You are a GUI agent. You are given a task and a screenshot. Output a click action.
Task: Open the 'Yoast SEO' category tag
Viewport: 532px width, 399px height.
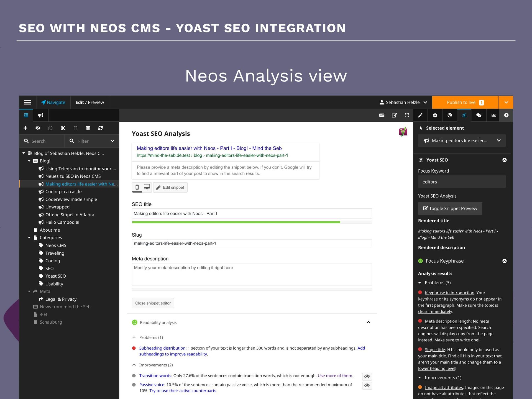(55, 276)
